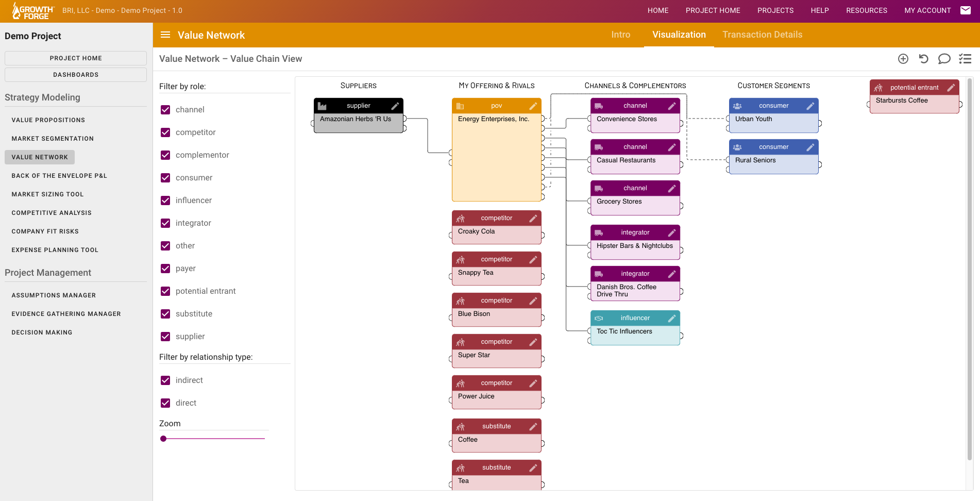Open the checklist icon in the toolbar
980x501 pixels.
[x=965, y=59]
